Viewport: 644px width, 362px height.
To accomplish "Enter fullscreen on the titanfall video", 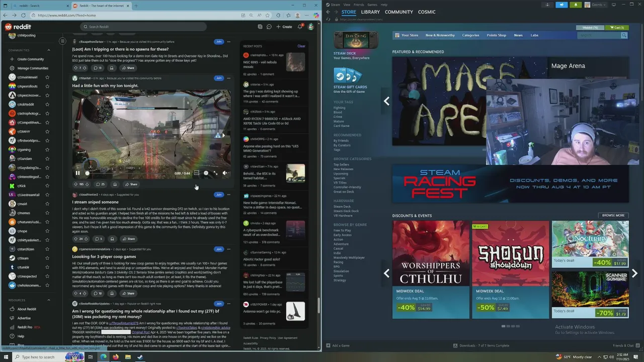I will pos(215,173).
